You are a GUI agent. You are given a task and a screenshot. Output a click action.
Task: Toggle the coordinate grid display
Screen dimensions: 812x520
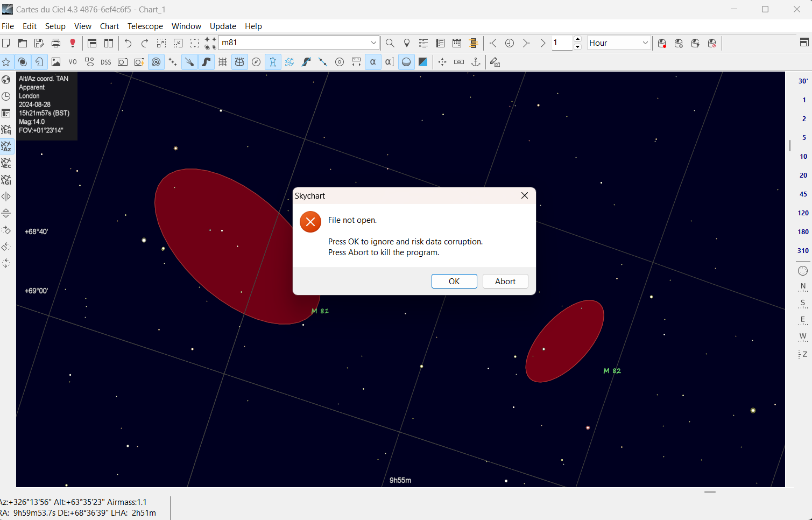(223, 62)
